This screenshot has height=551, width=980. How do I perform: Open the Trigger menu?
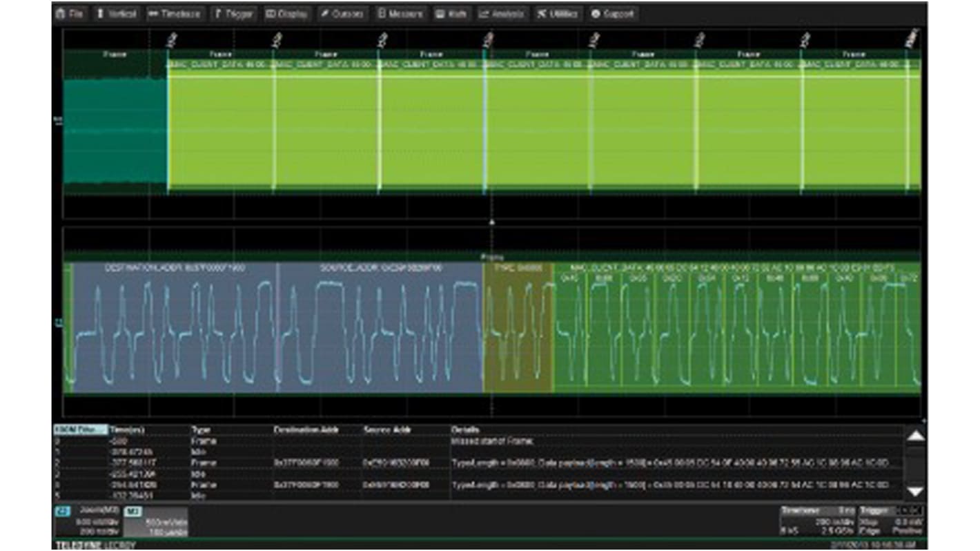(x=233, y=13)
